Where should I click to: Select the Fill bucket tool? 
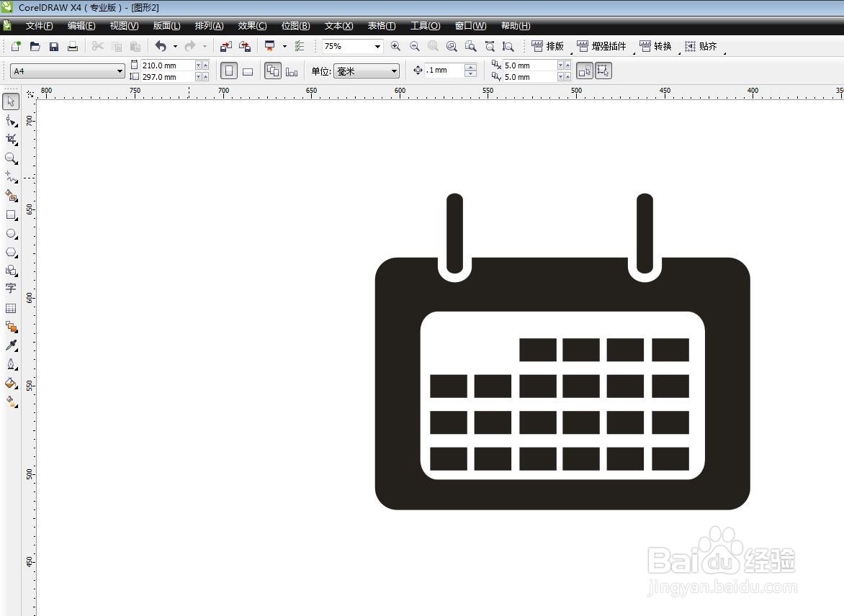point(11,383)
